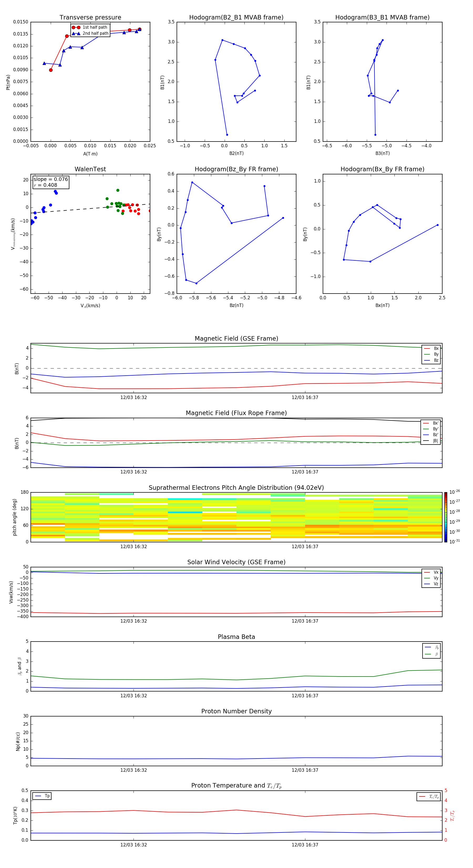Click the 'βp and β' y-axis label

(19, 667)
